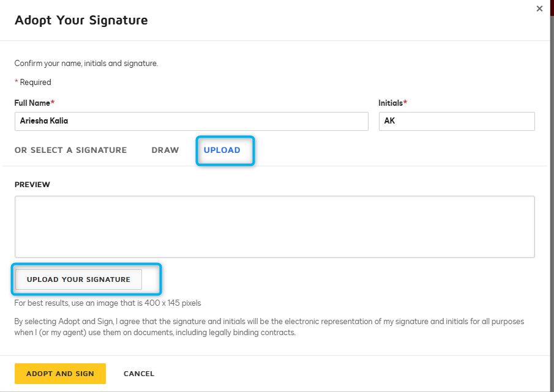
Task: Cancel the signature adoption
Action: tap(139, 374)
